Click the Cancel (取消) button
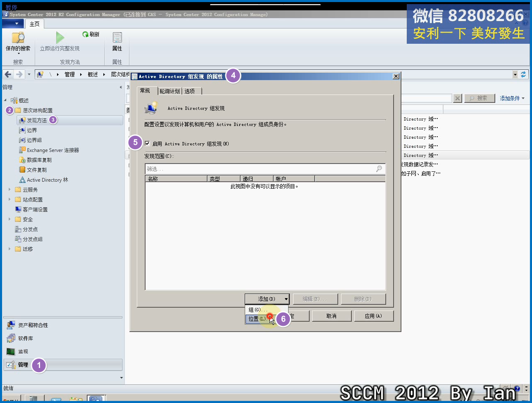532x403 pixels. tap(331, 316)
